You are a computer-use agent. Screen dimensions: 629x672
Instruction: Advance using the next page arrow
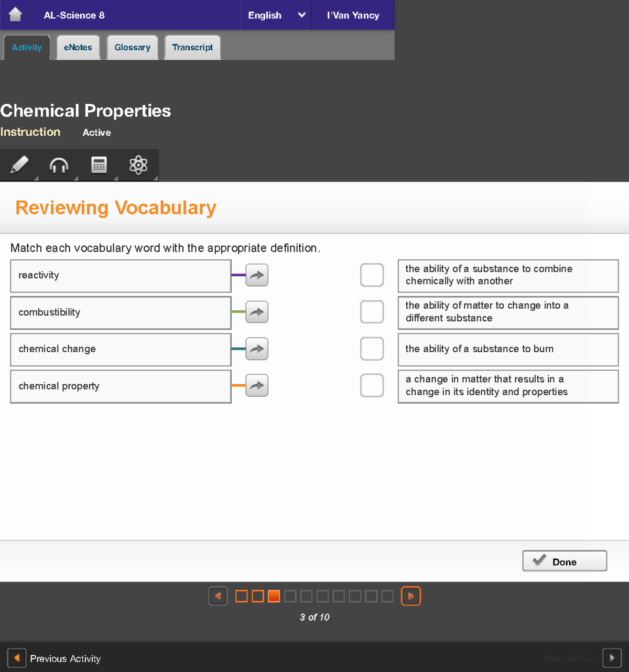click(411, 596)
